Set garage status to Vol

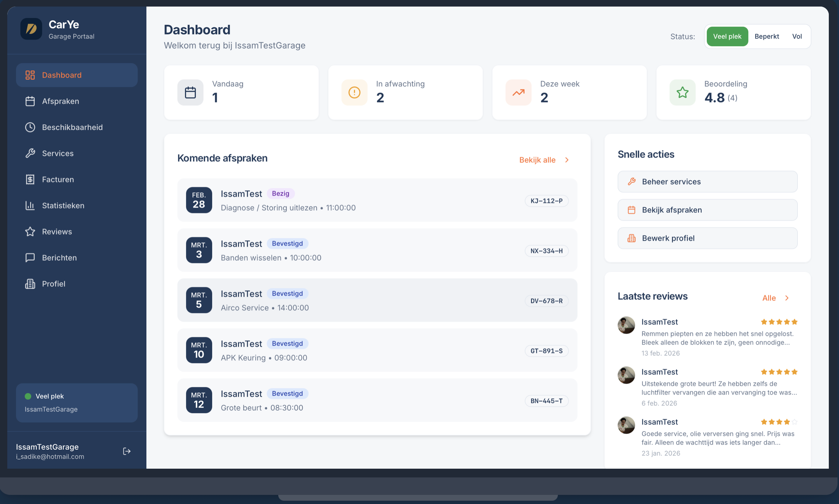[x=797, y=36]
